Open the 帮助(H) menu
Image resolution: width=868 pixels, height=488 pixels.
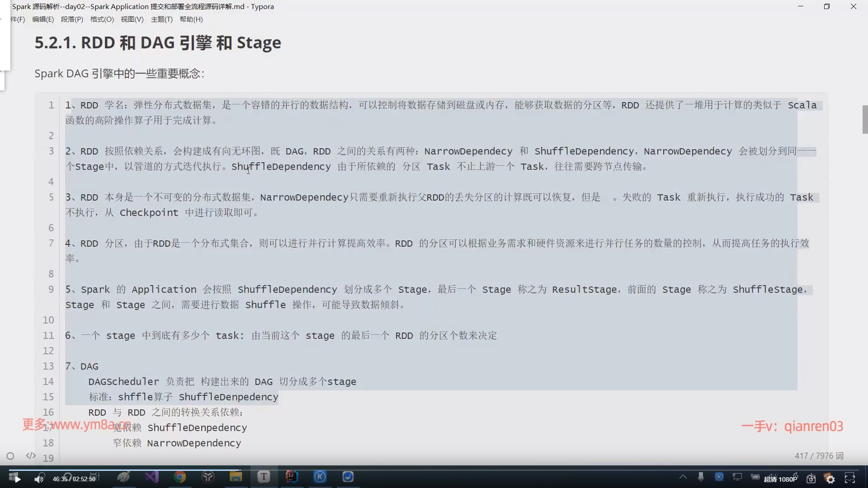(191, 19)
